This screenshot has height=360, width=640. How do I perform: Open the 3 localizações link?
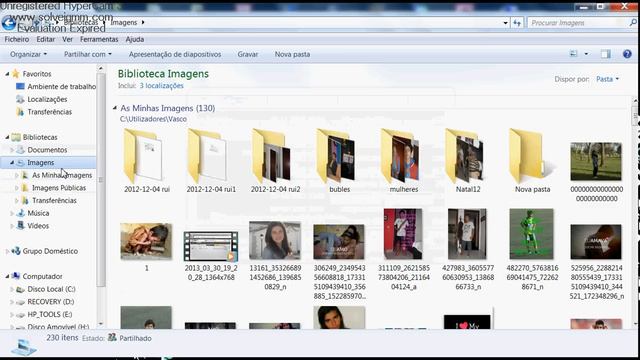click(162, 86)
